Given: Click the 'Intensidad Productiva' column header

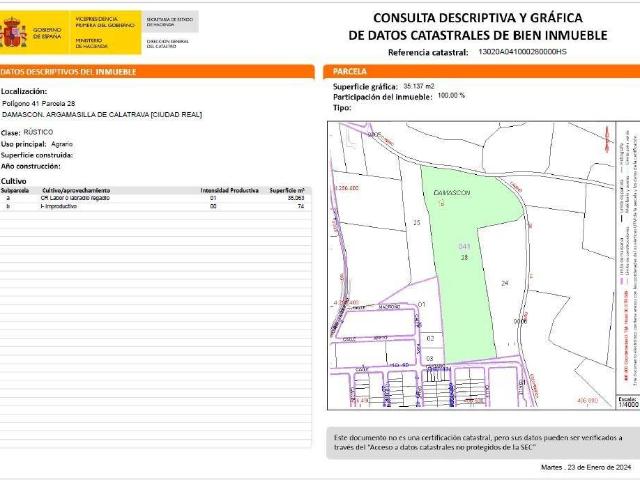Looking at the screenshot, I should coord(229,191).
